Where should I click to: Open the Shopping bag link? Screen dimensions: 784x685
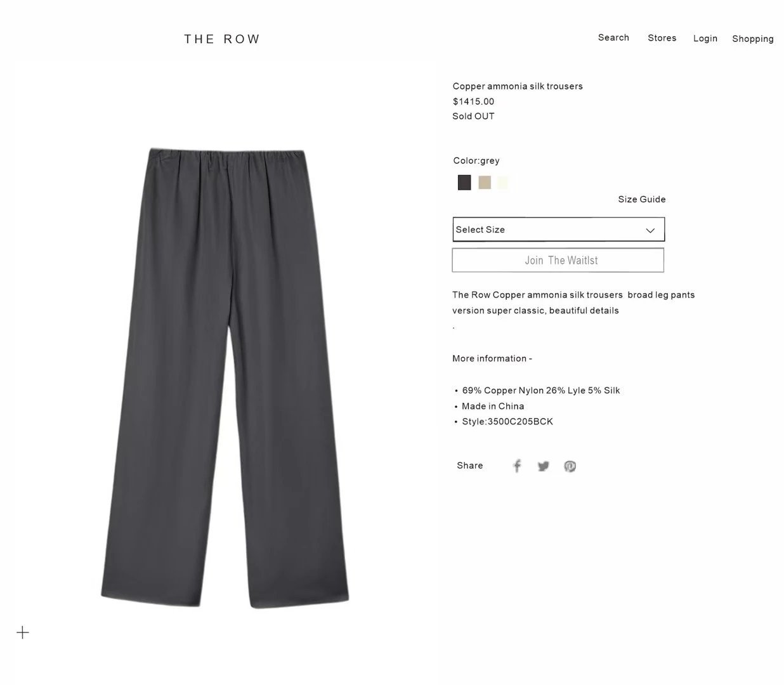[x=753, y=39]
